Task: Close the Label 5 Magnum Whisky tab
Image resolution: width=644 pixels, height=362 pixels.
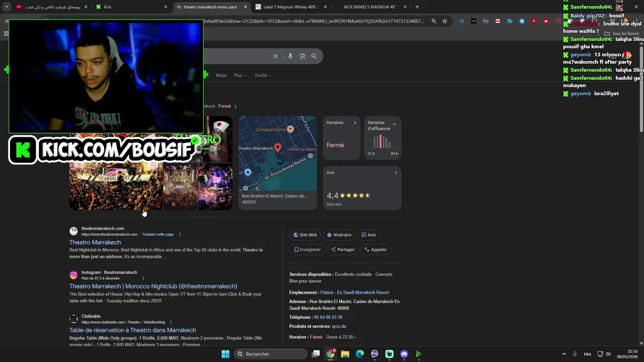Action: [x=325, y=7]
